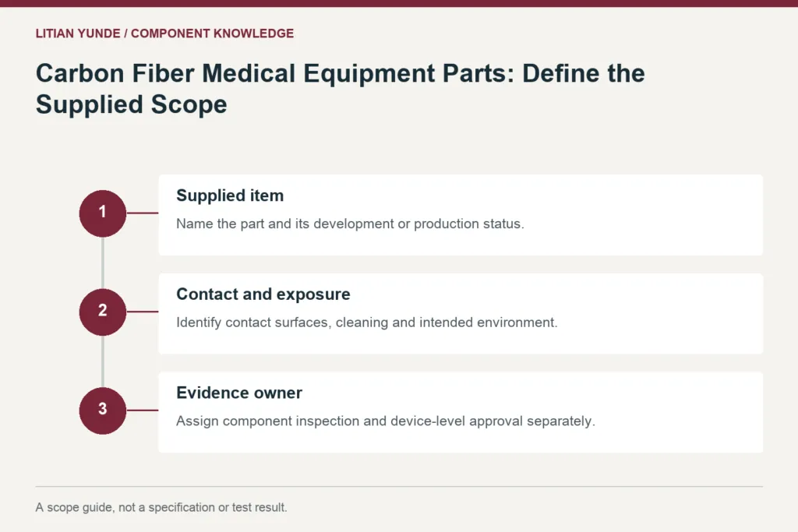798x532 pixels.
Task: Click the scope guide footer note
Action: pyautogui.click(x=161, y=508)
